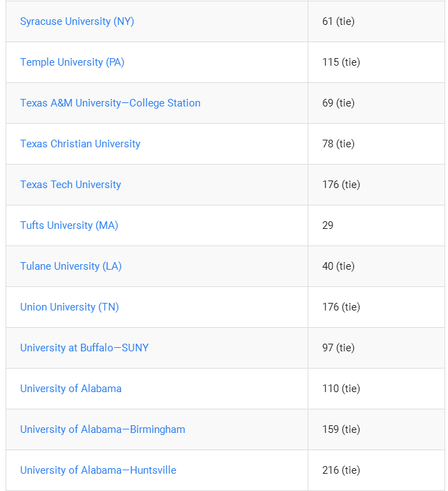The height and width of the screenshot is (491, 448).
Task: Open the University of Alabama—Birmingham link
Action: 103,429
